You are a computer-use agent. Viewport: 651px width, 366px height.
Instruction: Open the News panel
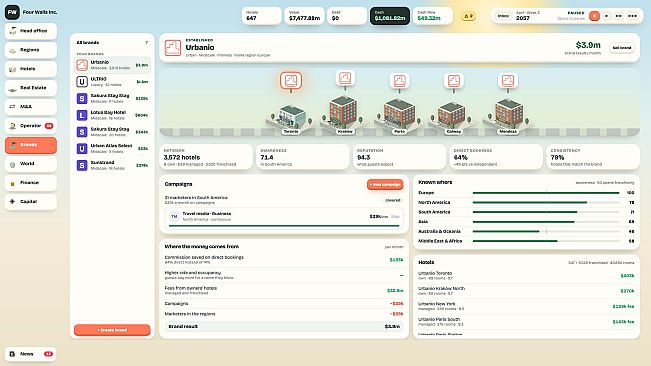(31, 354)
